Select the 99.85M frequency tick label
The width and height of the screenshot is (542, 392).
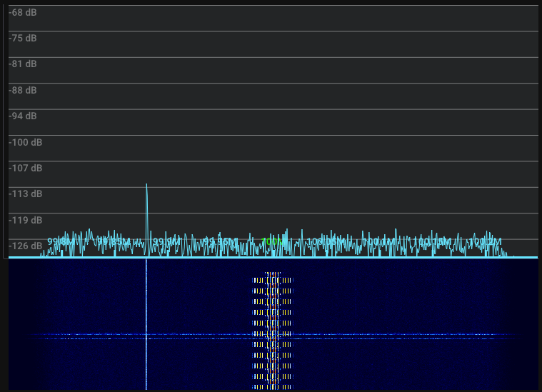tap(114, 241)
